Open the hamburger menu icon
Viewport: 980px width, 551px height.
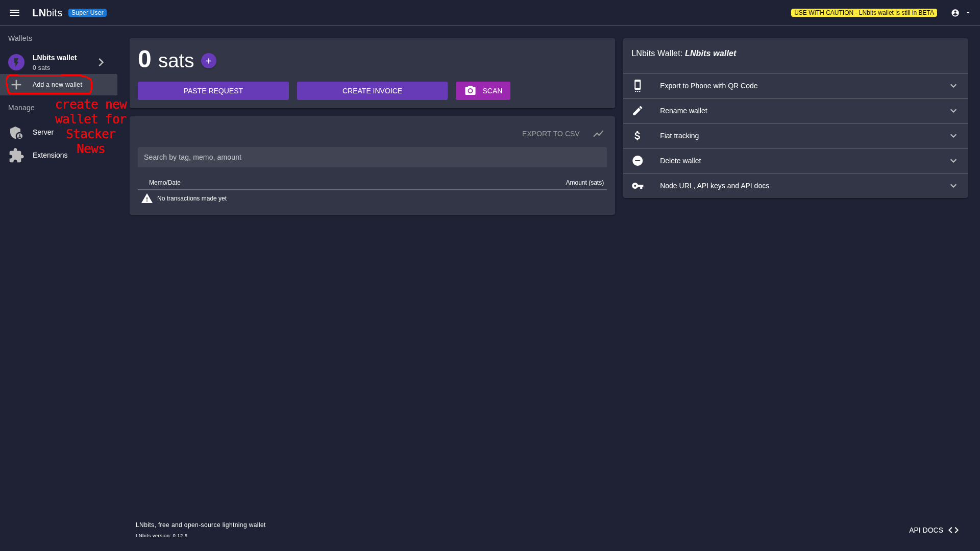tap(14, 13)
